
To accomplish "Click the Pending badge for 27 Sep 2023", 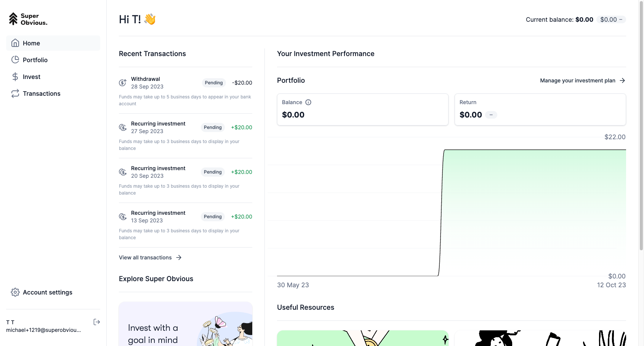I will (x=213, y=127).
